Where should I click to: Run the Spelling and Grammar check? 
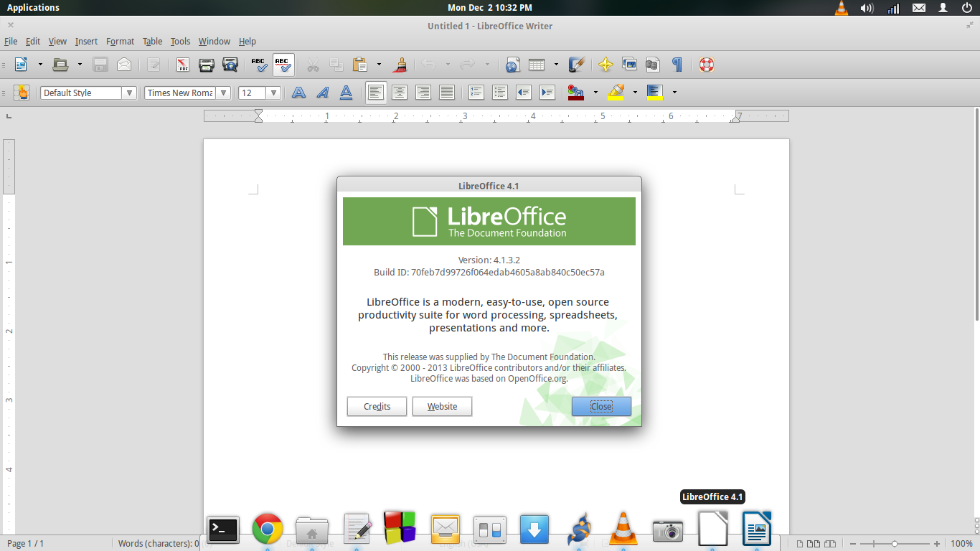coord(260,65)
